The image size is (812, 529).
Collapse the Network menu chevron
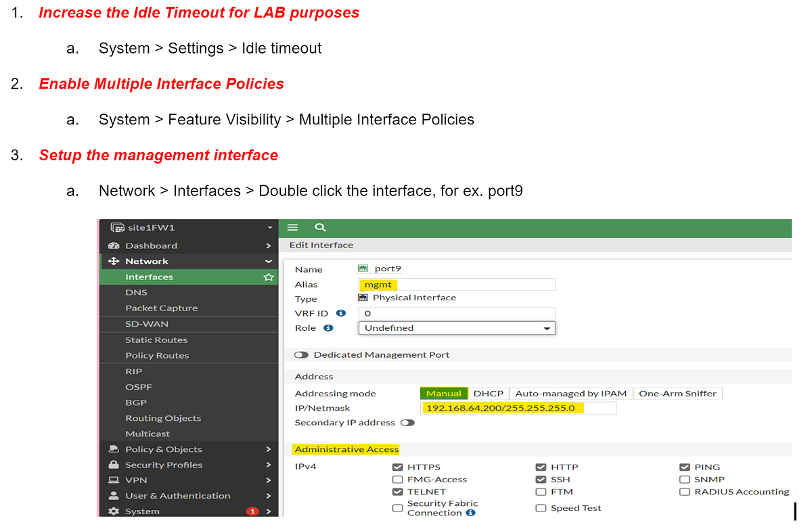click(269, 261)
